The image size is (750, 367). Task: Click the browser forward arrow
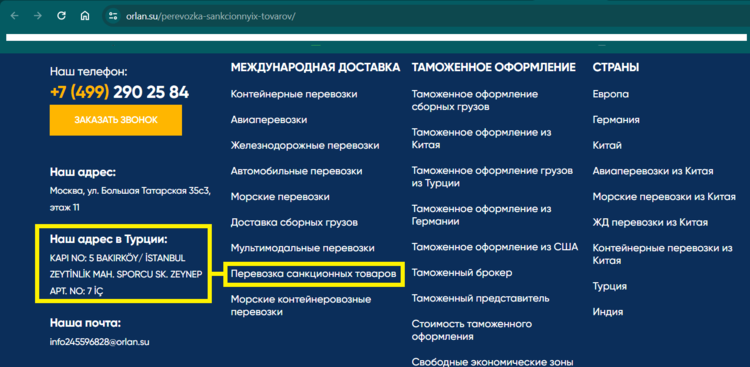tap(38, 16)
